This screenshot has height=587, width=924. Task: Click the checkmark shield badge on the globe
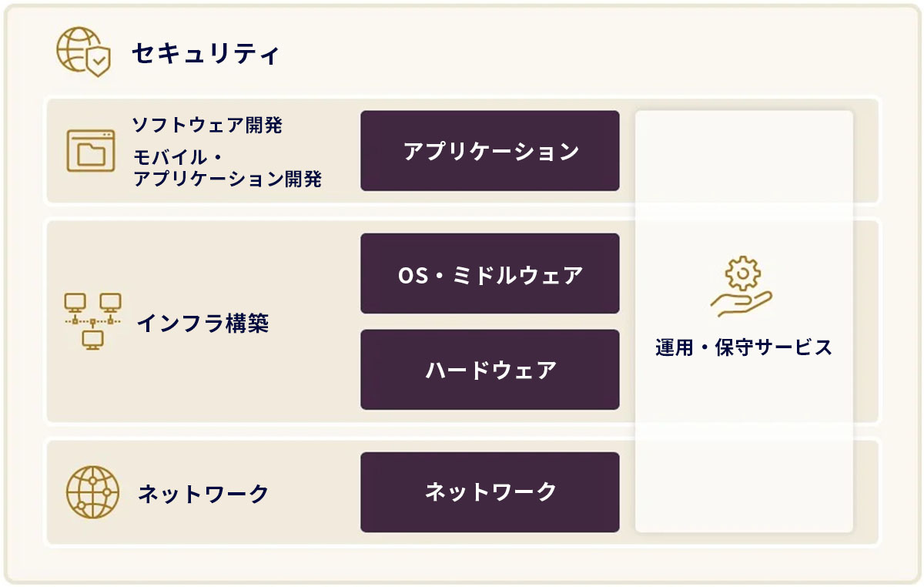pyautogui.click(x=98, y=62)
